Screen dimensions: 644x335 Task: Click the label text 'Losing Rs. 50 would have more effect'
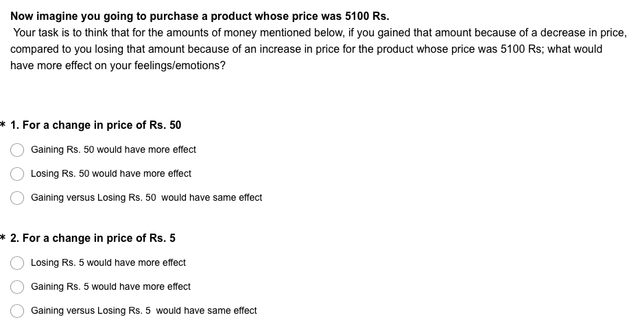click(x=111, y=173)
